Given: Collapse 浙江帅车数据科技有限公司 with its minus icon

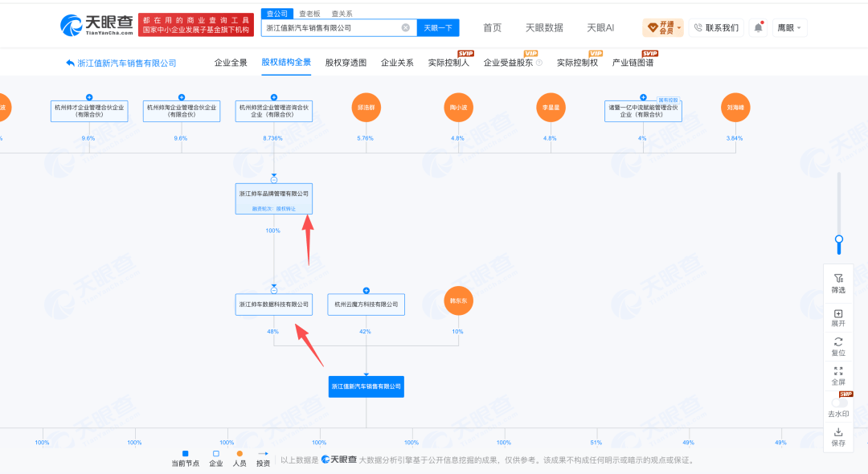Looking at the screenshot, I should (273, 290).
